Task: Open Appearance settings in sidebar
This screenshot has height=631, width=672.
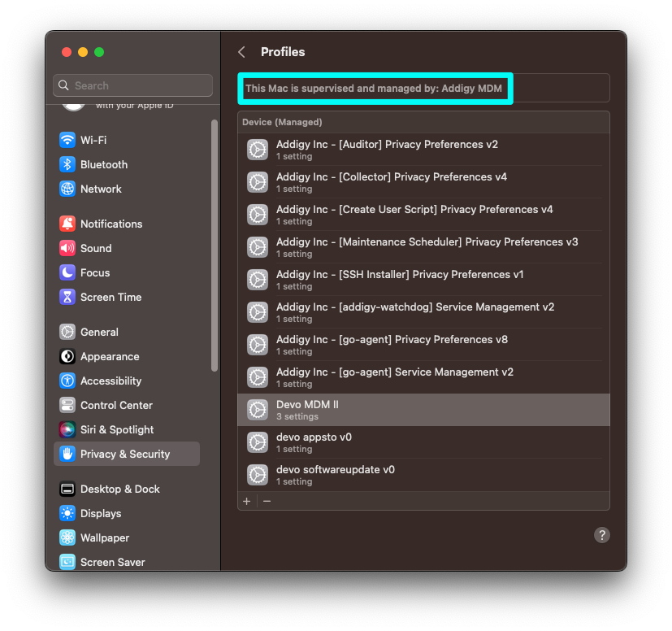Action: pos(127,356)
